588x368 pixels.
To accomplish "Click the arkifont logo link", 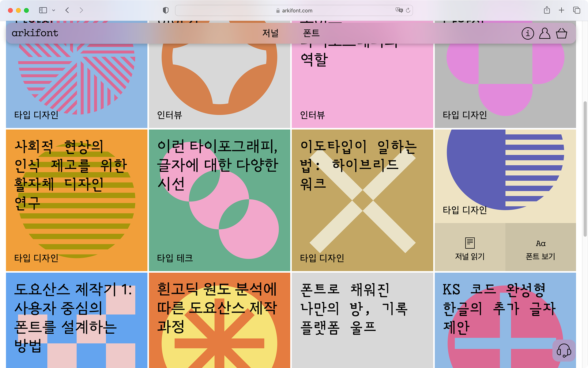I will [35, 33].
